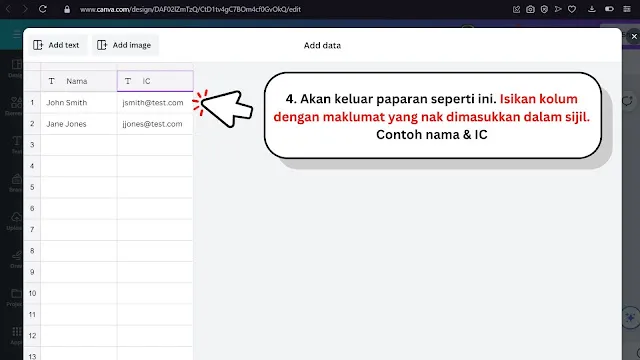Select the John Smith cell

[x=79, y=102]
